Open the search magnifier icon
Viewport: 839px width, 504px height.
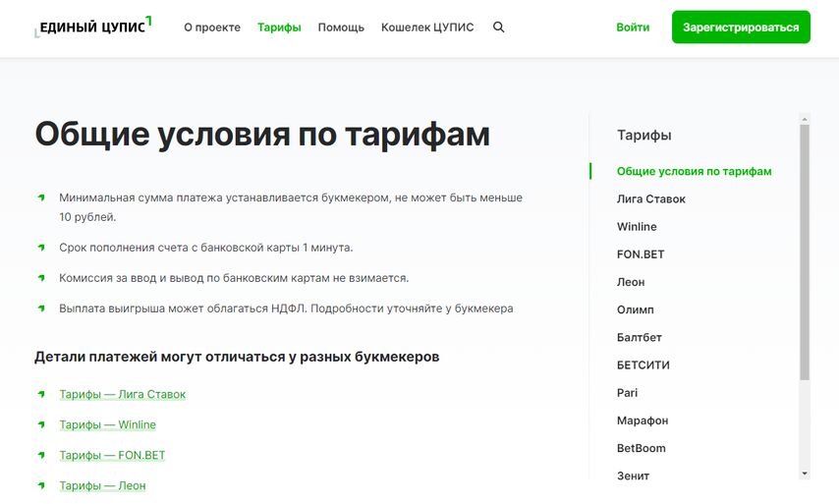[498, 28]
